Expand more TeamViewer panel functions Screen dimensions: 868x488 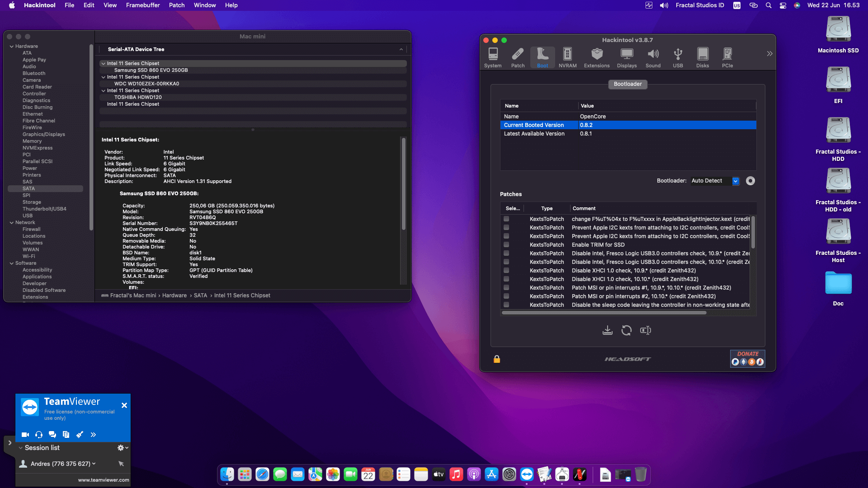pos(93,435)
